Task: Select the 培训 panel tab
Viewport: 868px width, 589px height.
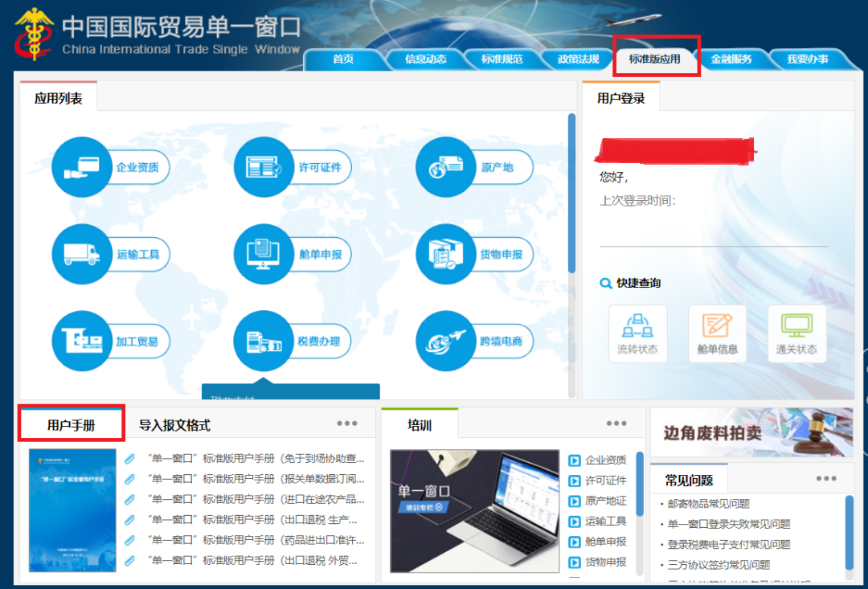Action: (420, 425)
